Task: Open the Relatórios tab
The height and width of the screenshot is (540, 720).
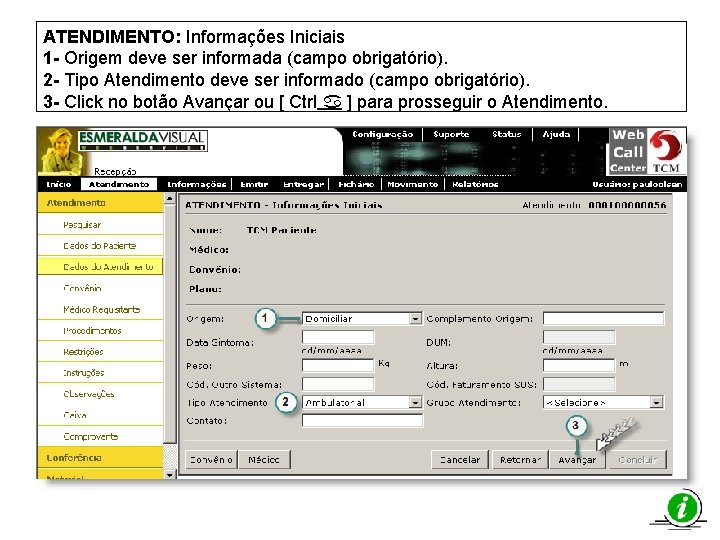Action: pyautogui.click(x=475, y=184)
